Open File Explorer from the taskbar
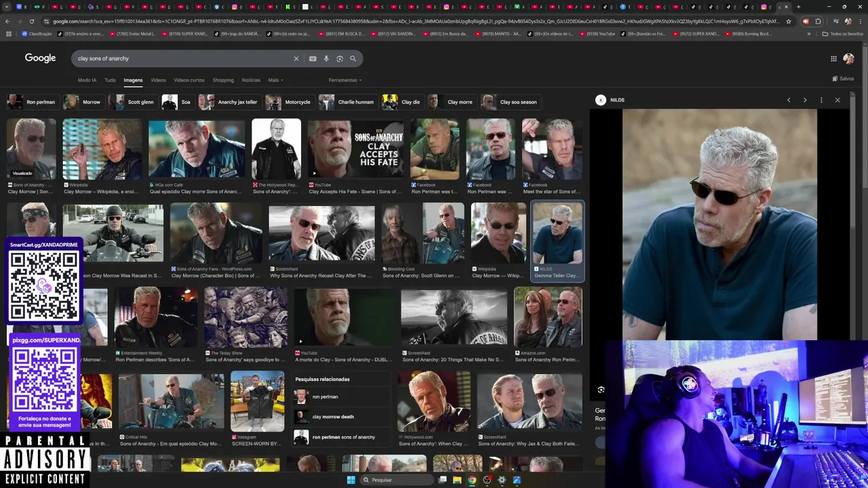868x488 pixels. [457, 480]
